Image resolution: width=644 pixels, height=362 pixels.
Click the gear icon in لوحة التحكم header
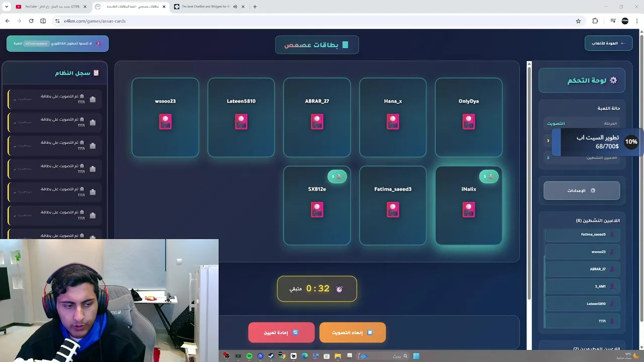click(613, 80)
